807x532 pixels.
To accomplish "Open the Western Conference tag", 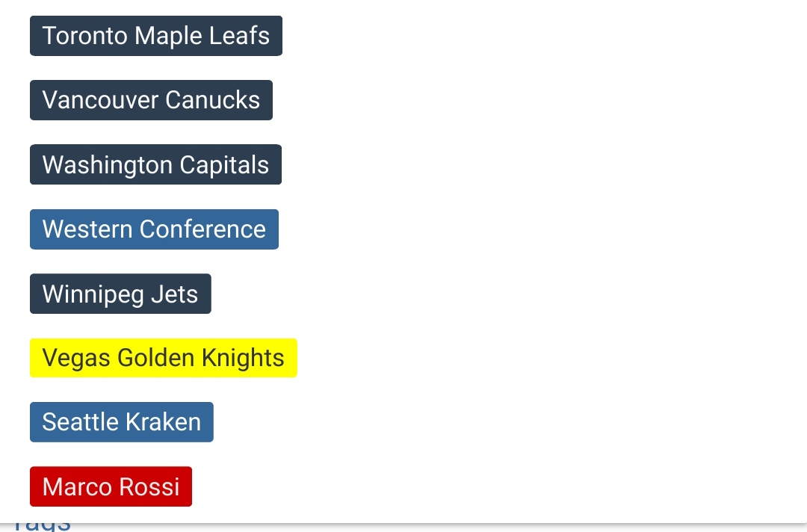I will click(x=154, y=229).
